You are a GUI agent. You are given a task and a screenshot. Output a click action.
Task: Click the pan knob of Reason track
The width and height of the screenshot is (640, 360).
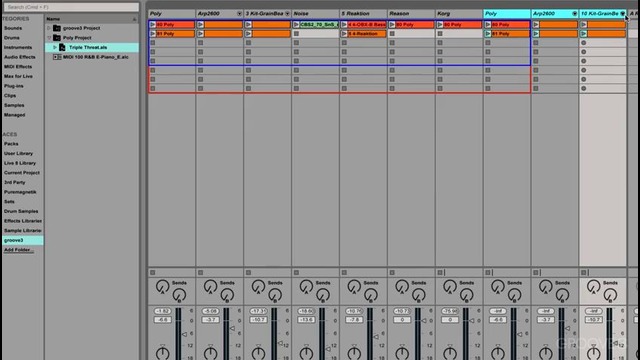pyautogui.click(x=402, y=353)
